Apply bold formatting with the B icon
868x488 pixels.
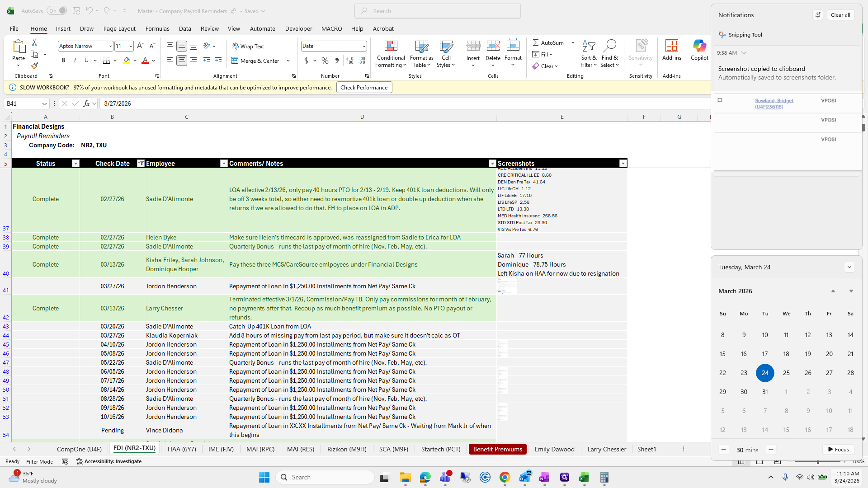[x=63, y=61]
